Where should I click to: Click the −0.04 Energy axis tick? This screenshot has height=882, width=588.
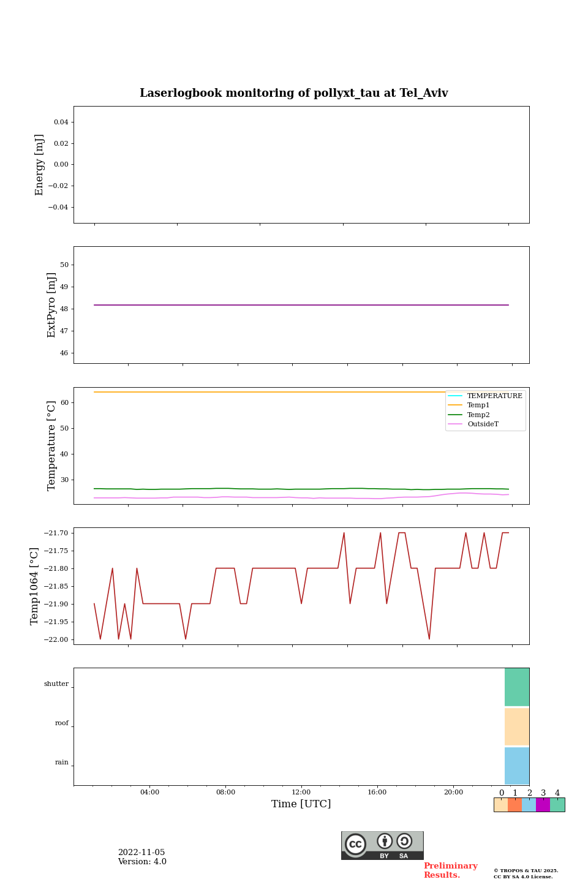tap(59, 207)
